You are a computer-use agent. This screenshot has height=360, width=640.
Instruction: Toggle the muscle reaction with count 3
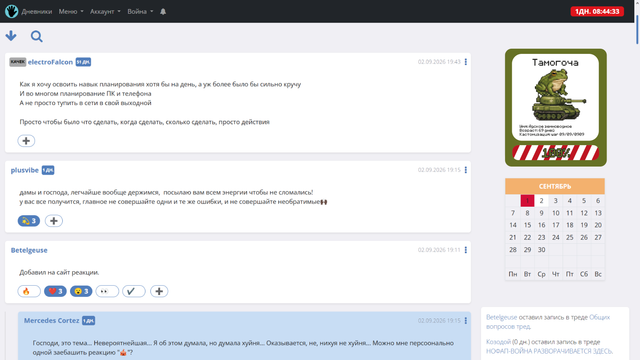29,221
